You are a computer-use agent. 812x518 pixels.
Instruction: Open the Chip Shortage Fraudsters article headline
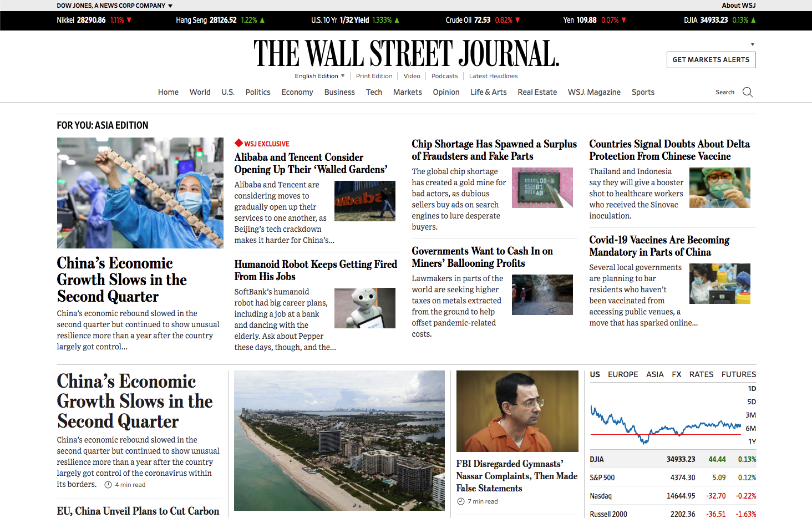494,150
